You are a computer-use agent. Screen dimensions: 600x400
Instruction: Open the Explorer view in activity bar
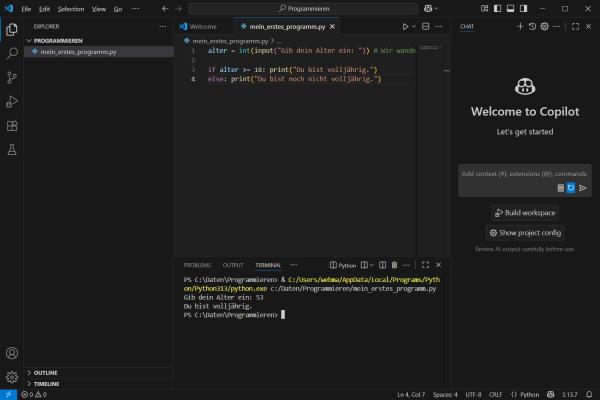click(x=12, y=29)
